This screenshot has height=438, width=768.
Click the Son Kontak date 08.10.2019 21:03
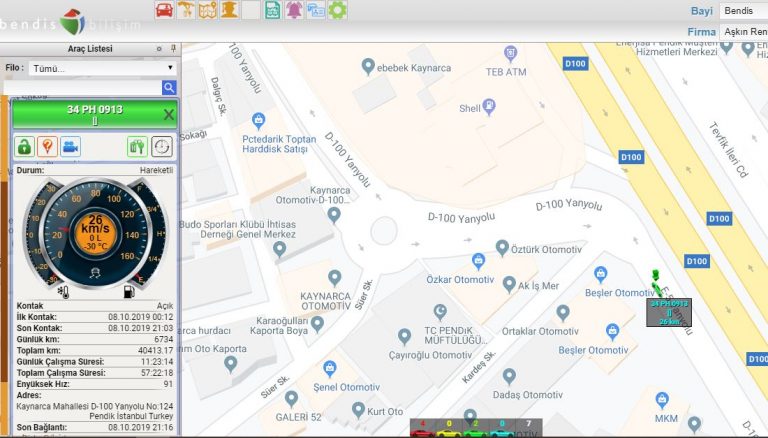(141, 328)
